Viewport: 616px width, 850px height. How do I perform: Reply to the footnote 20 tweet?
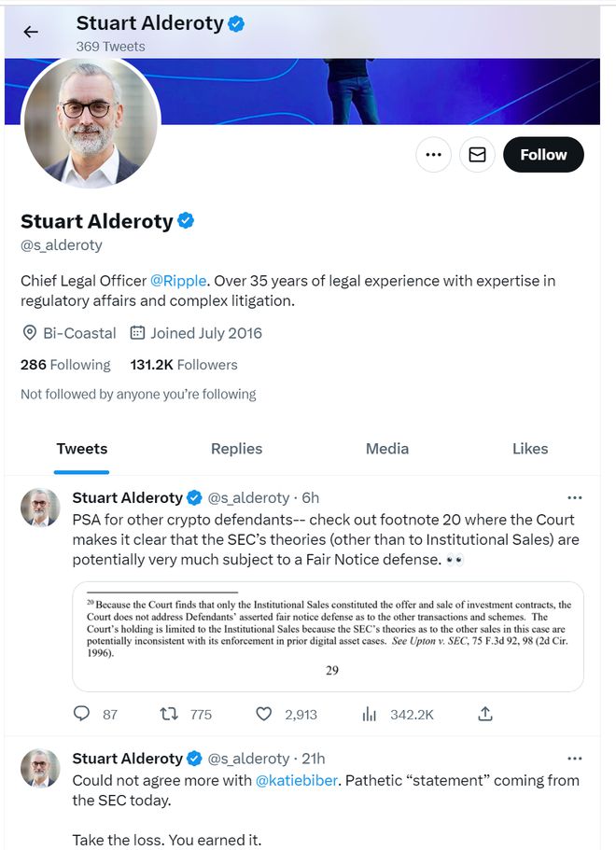coord(82,714)
